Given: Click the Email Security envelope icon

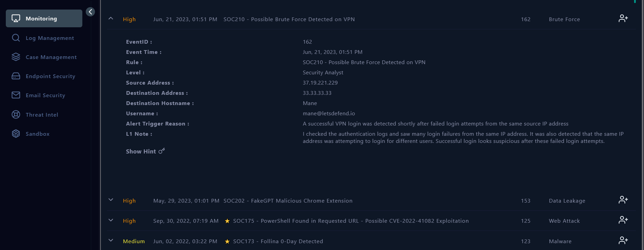Looking at the screenshot, I should pyautogui.click(x=16, y=95).
